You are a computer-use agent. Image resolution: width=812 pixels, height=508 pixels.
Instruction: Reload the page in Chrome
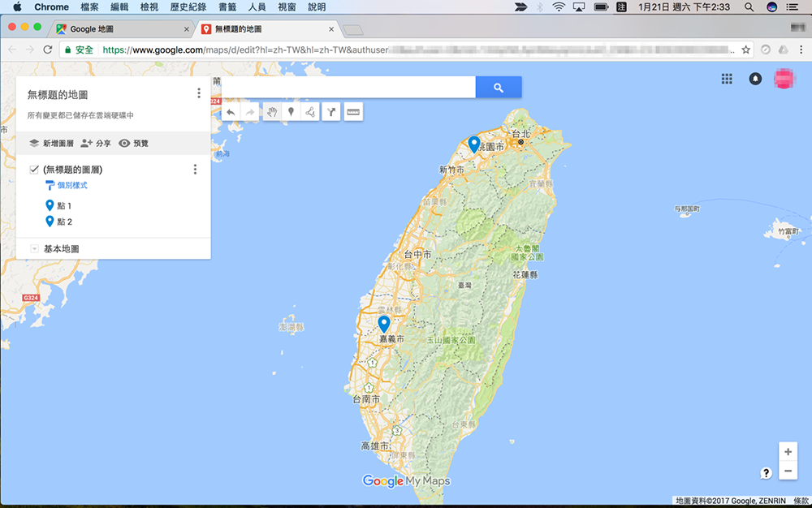48,50
